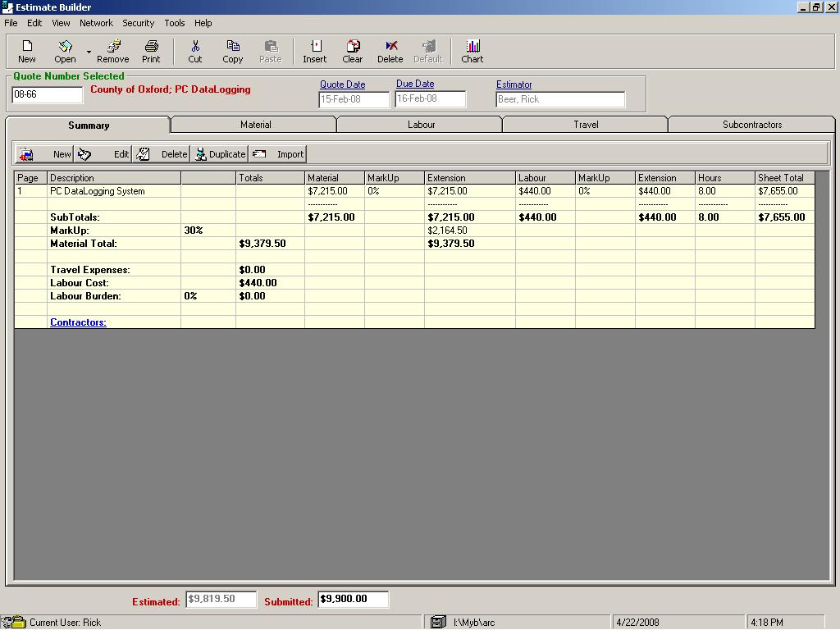Click the Contractors link in the grid
Screen dimensions: 840x630
[x=78, y=322]
